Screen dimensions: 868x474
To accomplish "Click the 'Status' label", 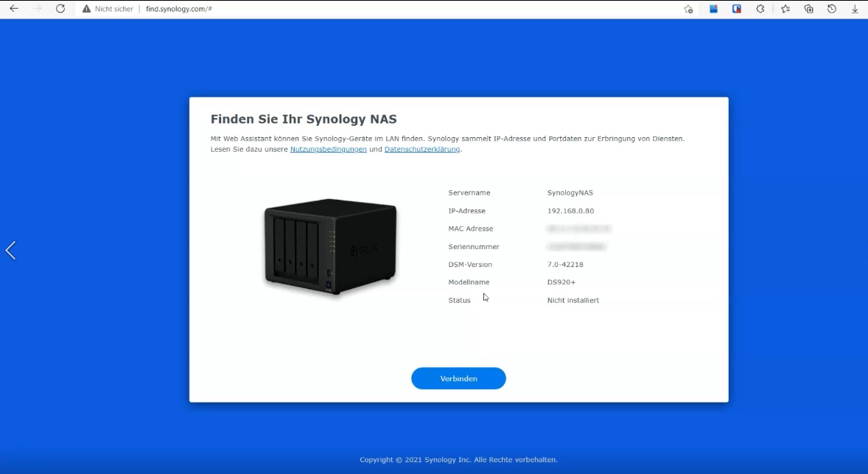I will click(x=460, y=300).
